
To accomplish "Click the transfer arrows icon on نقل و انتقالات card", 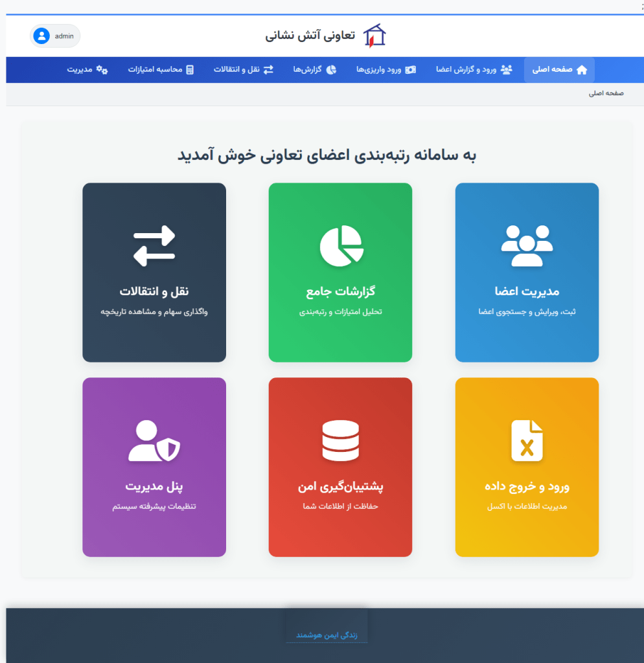I will point(154,246).
